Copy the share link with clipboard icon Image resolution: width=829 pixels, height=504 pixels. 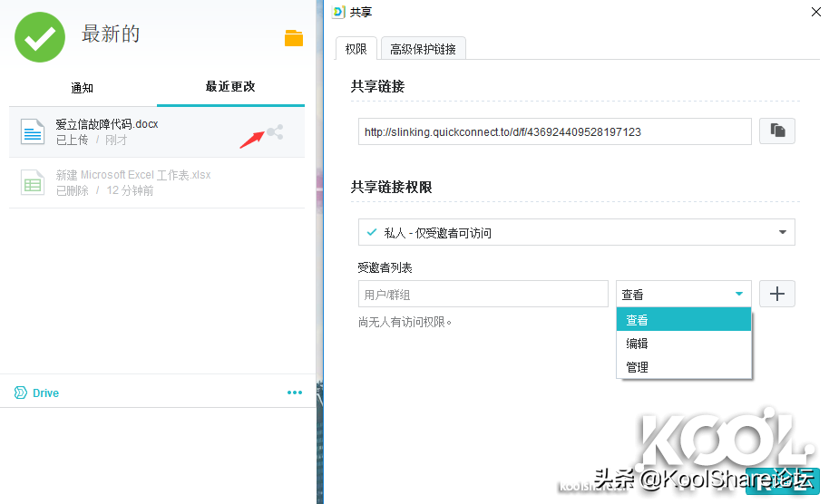777,131
